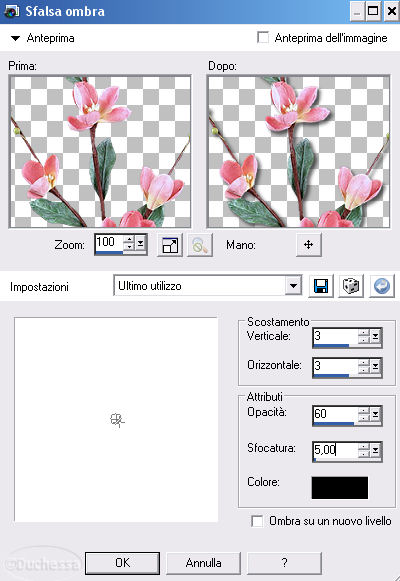The width and height of the screenshot is (400, 581).
Task: Click the application icon in title bar
Action: click(x=12, y=11)
